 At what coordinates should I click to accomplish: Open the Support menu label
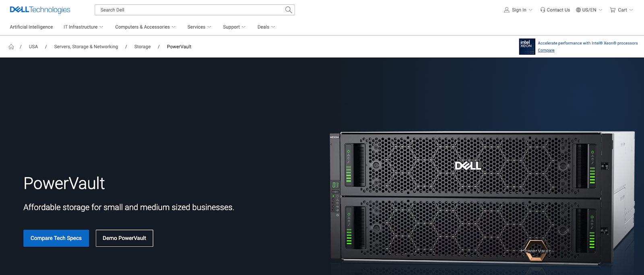pos(231,27)
